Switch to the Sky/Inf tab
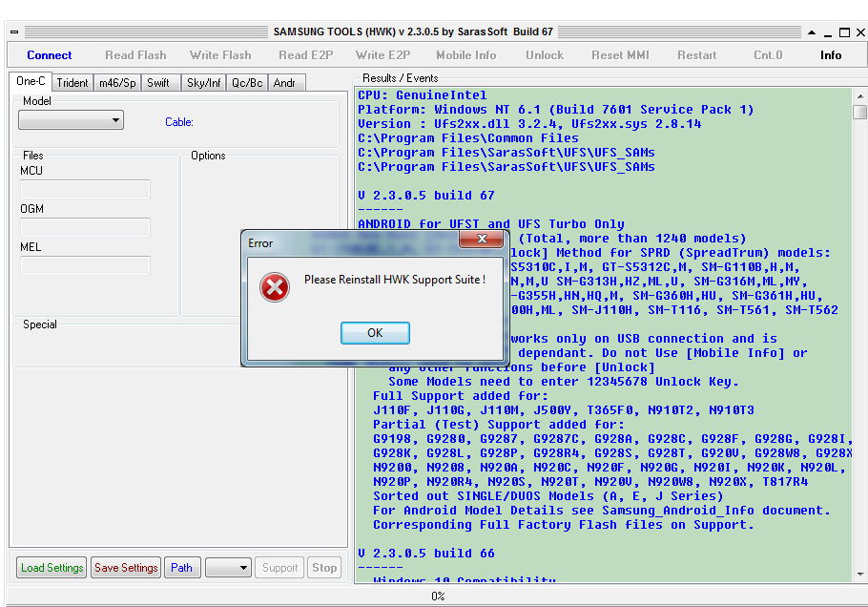The image size is (868, 607). (204, 83)
